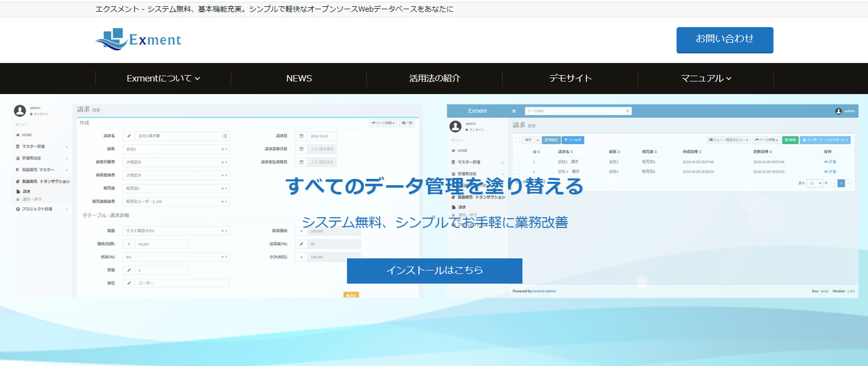The image size is (868, 366).
Task: Open 操作 dropdown in right preview toolbar
Action: [531, 140]
